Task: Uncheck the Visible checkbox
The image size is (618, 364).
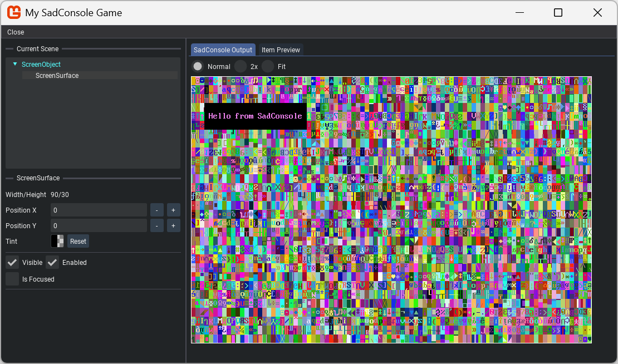Action: (x=12, y=262)
